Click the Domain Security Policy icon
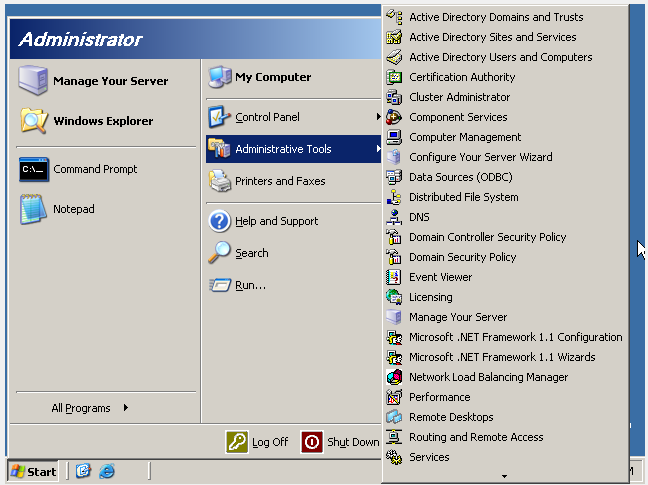Screen dimensions: 648x485 point(394,257)
